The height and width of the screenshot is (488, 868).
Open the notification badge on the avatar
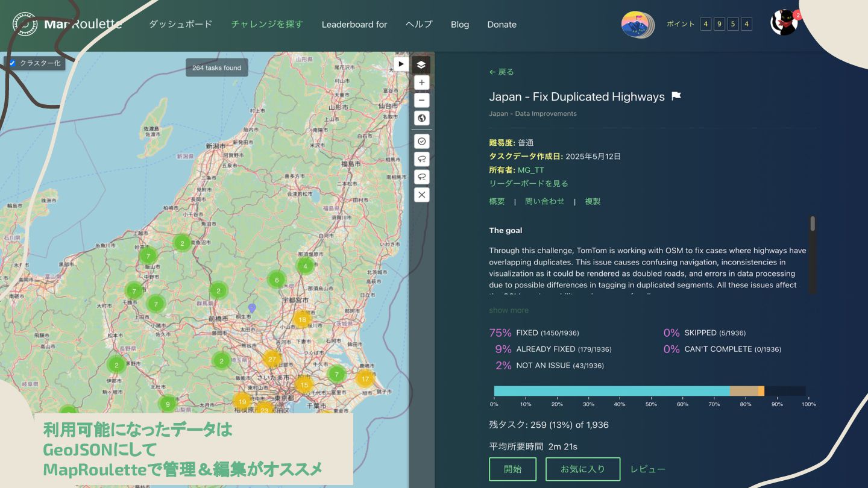click(x=797, y=14)
